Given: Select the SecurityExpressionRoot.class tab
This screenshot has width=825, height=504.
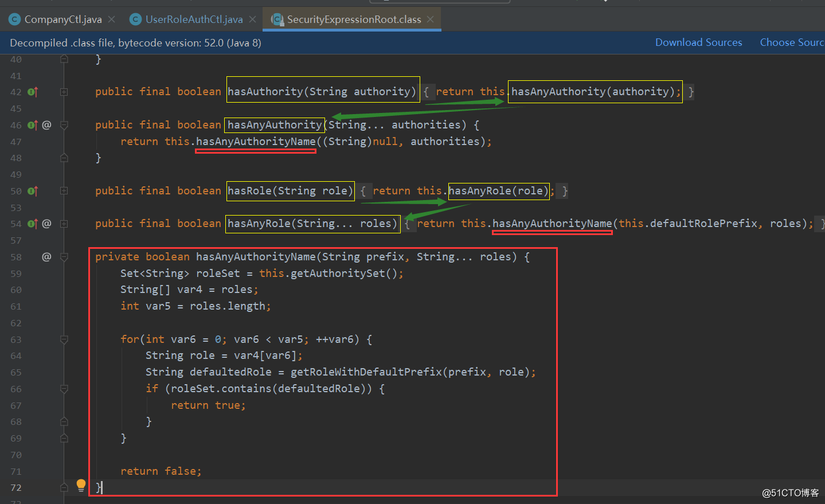Looking at the screenshot, I should pyautogui.click(x=353, y=19).
